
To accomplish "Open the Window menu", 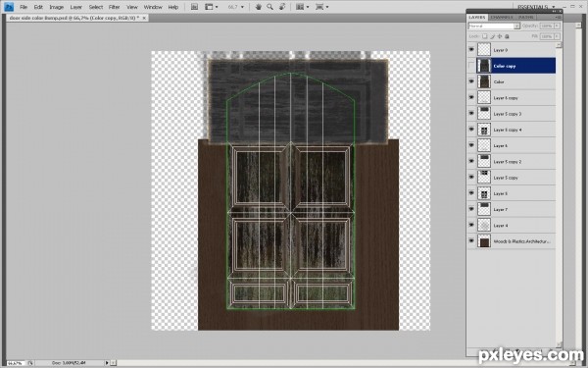I will 153,7.
